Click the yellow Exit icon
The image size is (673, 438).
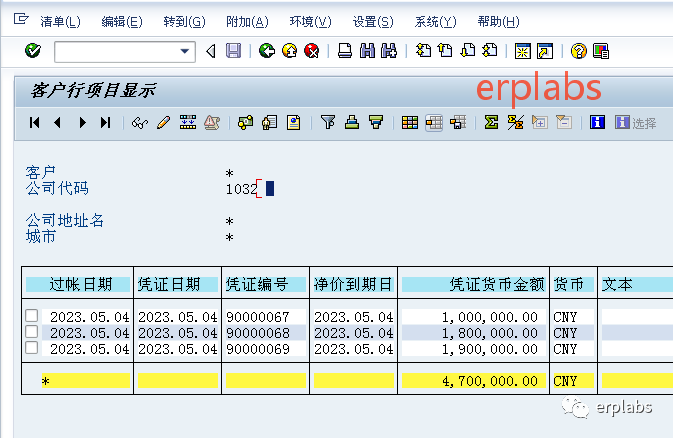coord(289,51)
